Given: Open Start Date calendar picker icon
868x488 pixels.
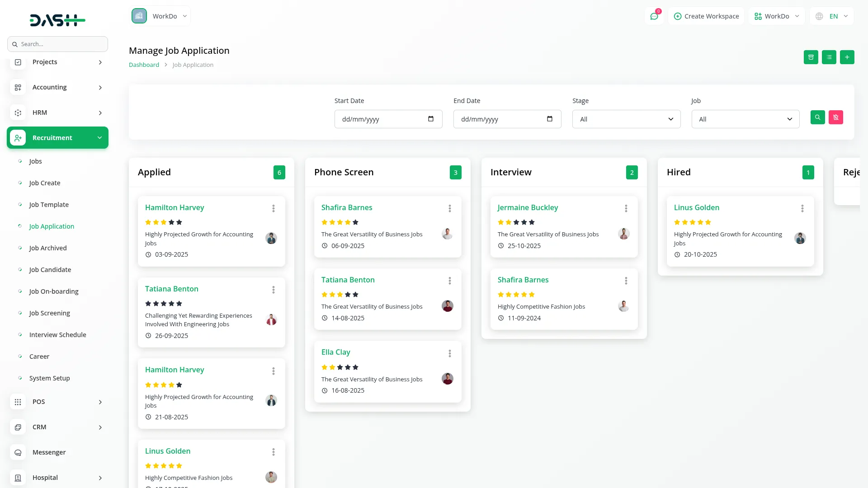Looking at the screenshot, I should point(431,119).
